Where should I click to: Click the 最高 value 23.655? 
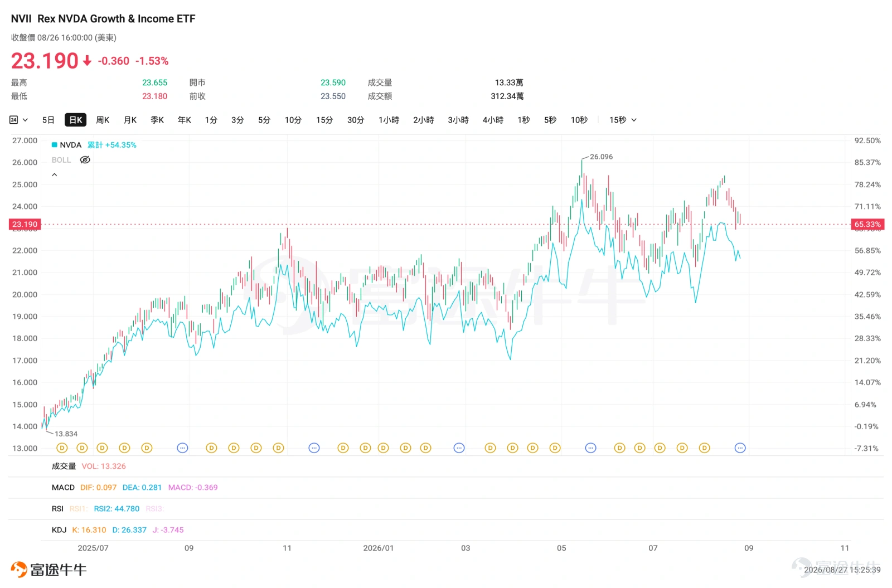click(154, 82)
